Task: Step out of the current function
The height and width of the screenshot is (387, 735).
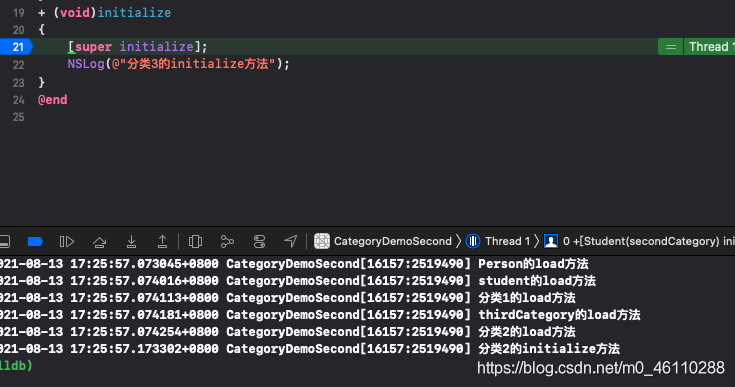Action: coord(162,242)
